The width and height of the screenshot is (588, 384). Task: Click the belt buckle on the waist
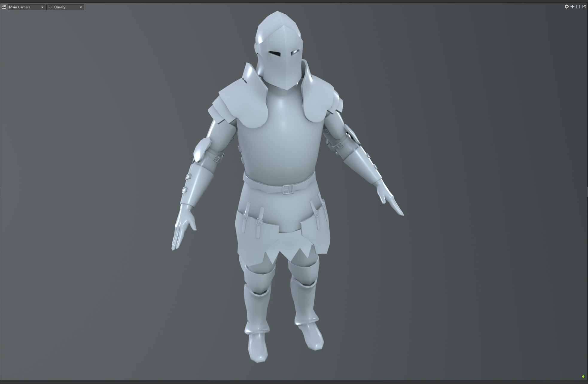(288, 189)
